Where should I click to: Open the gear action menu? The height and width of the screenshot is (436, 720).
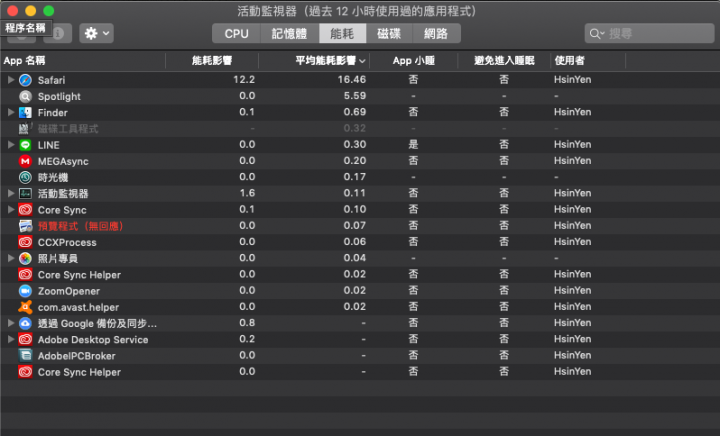tap(96, 34)
